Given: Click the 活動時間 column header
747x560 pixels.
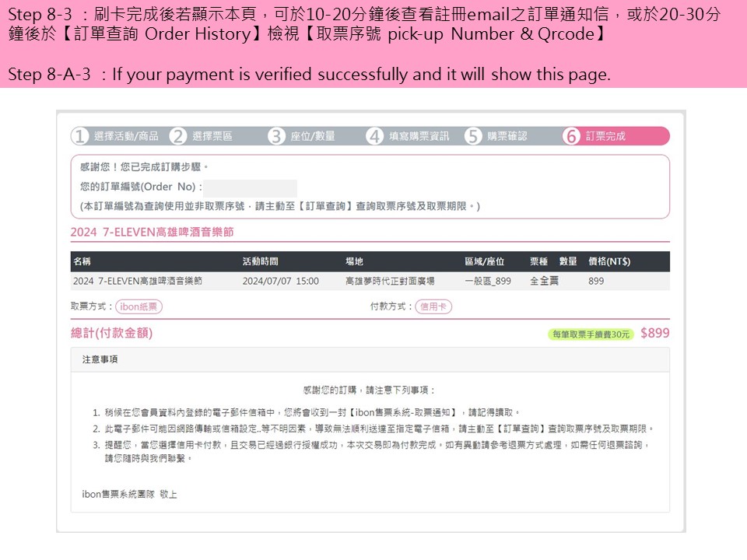Looking at the screenshot, I should (x=260, y=261).
